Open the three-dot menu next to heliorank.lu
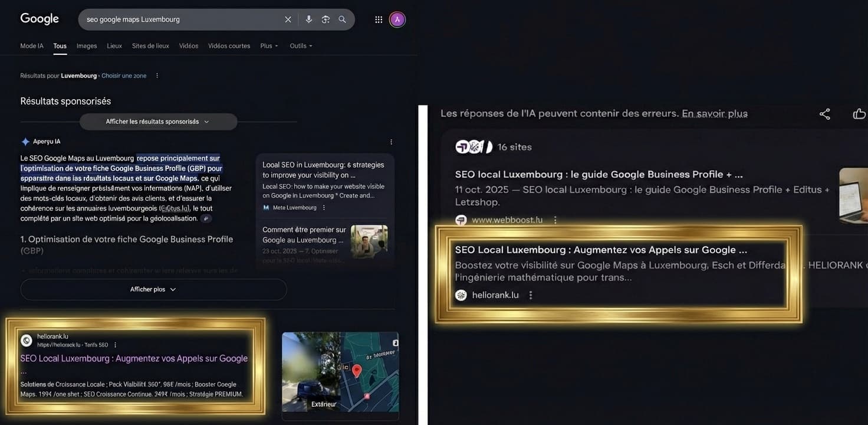 (x=531, y=295)
